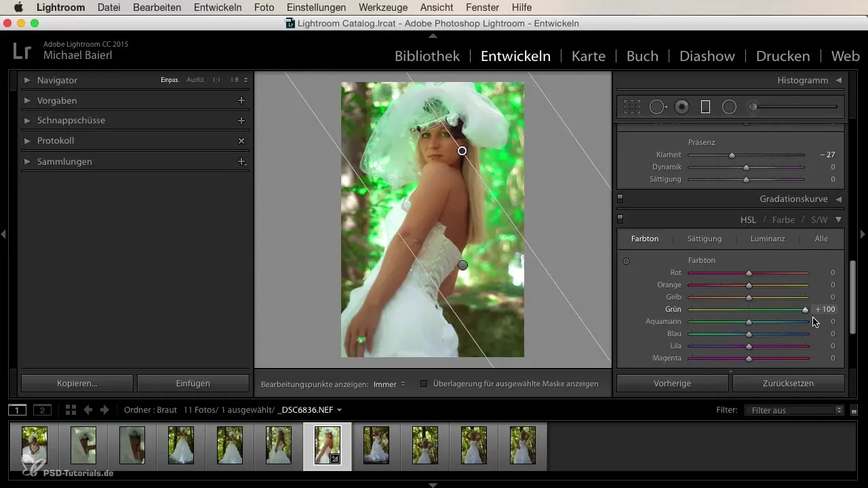
Task: Click the Klarheit slider
Action: 746,155
